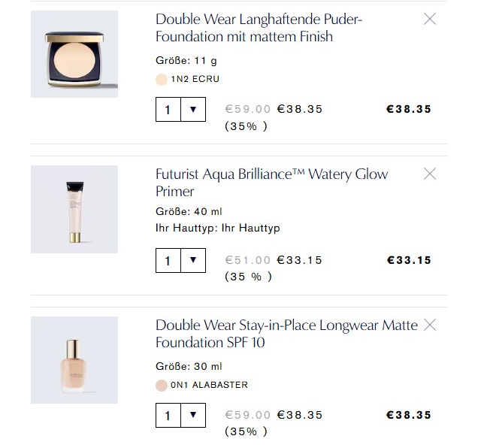Screen dimensions: 487x448
Task: Click the 0N1 ALABASTER shade label
Action: tap(209, 385)
